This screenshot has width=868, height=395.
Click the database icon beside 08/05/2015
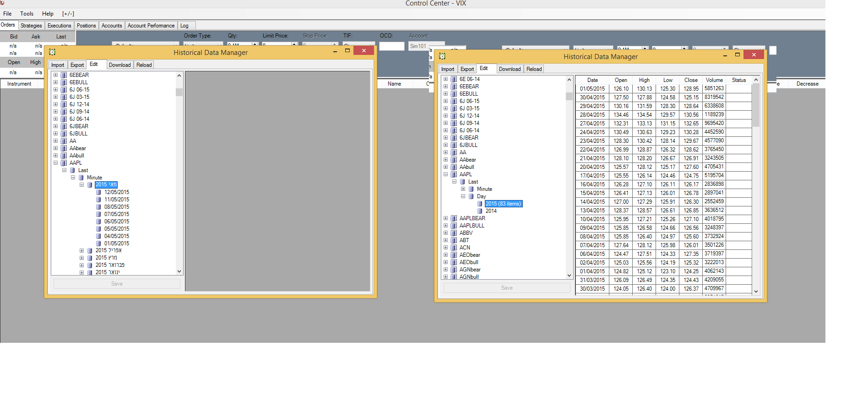tap(98, 207)
